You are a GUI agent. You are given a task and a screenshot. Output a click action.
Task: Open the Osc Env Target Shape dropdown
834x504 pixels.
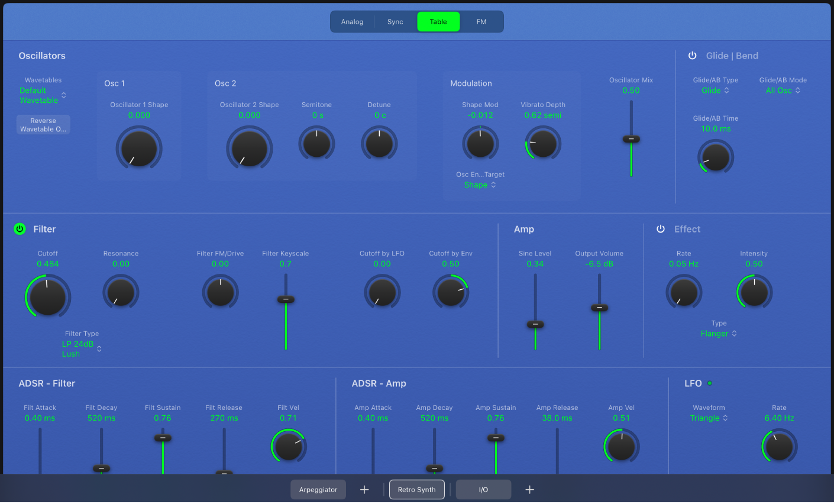(x=480, y=185)
